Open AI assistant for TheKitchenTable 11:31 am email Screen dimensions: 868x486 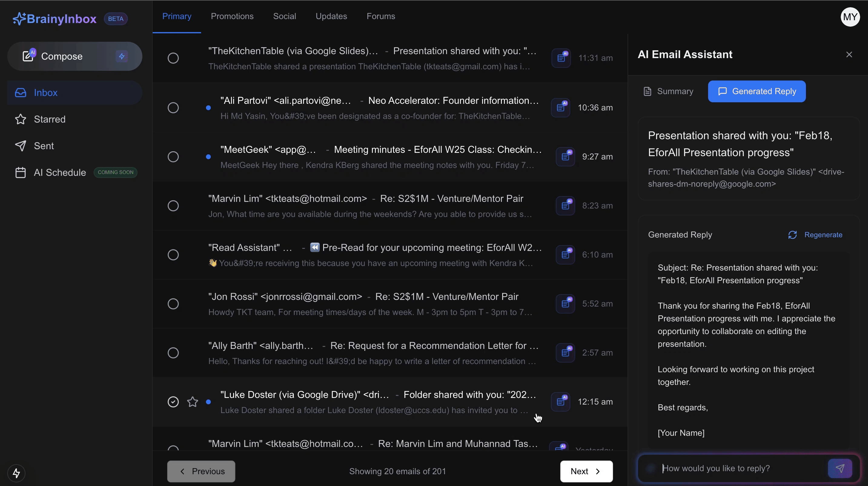[561, 58]
